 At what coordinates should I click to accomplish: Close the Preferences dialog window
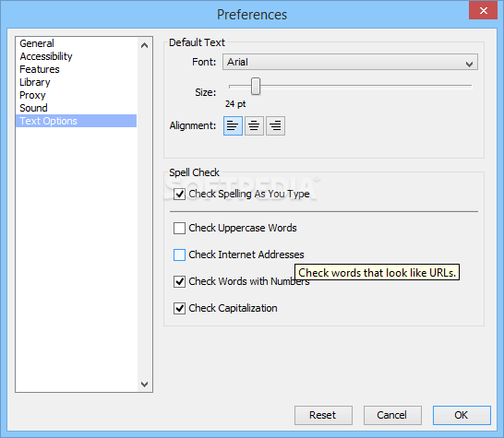pos(483,10)
